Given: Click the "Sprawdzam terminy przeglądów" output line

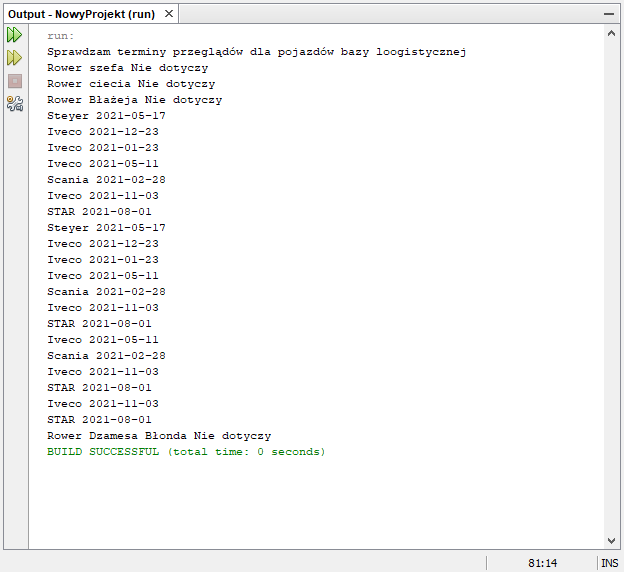Looking at the screenshot, I should click(x=257, y=52).
